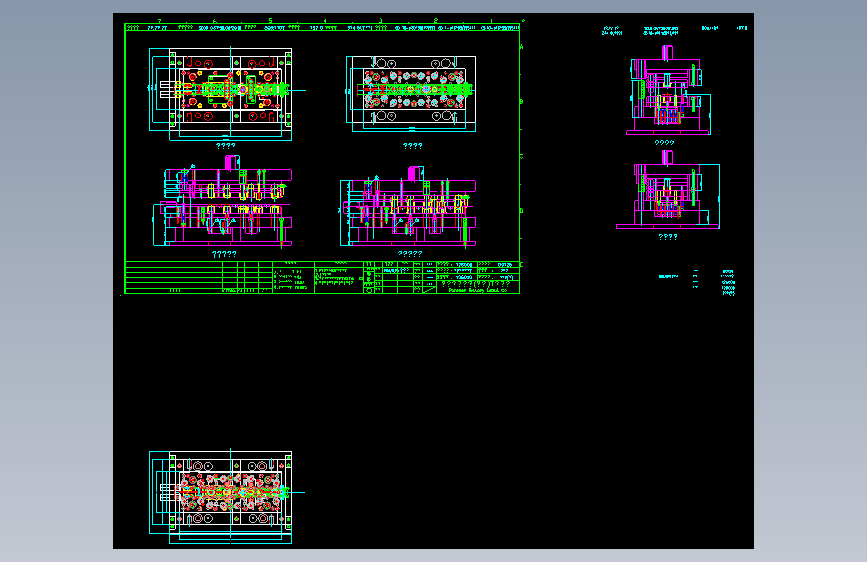Select the framed section view labeled with five question marks, left
867x562 pixels.
222,201
